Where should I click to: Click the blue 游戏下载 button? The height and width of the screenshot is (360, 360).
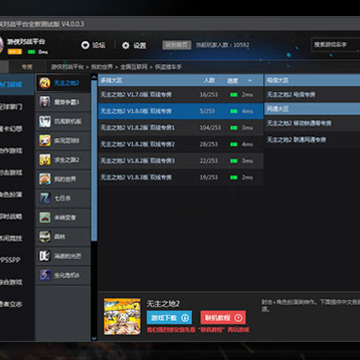(169, 318)
